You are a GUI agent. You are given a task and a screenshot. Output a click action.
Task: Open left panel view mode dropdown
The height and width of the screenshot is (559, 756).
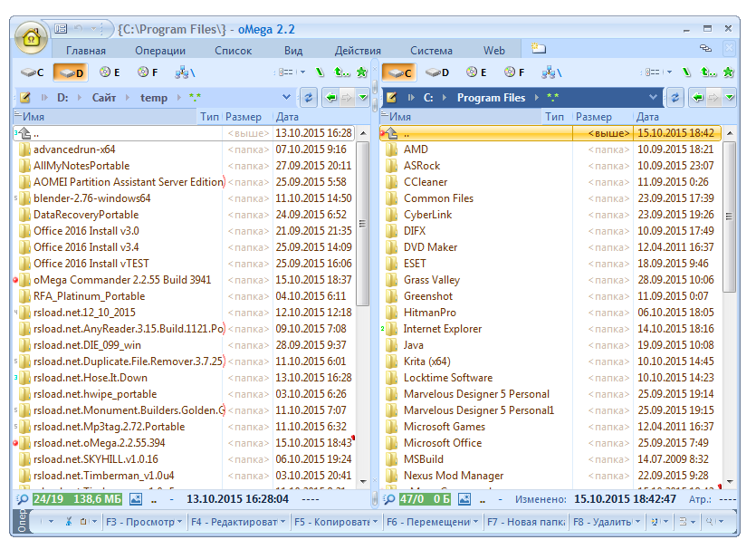(x=302, y=72)
